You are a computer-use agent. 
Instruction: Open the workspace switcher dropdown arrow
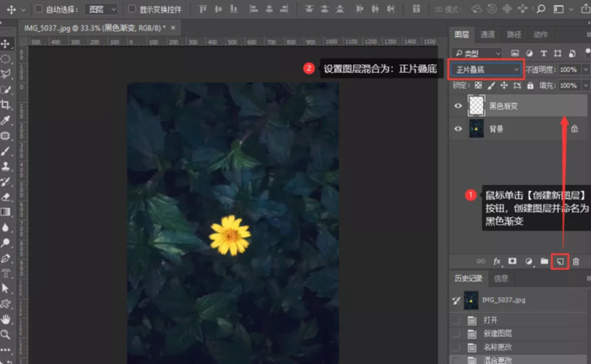(572, 10)
